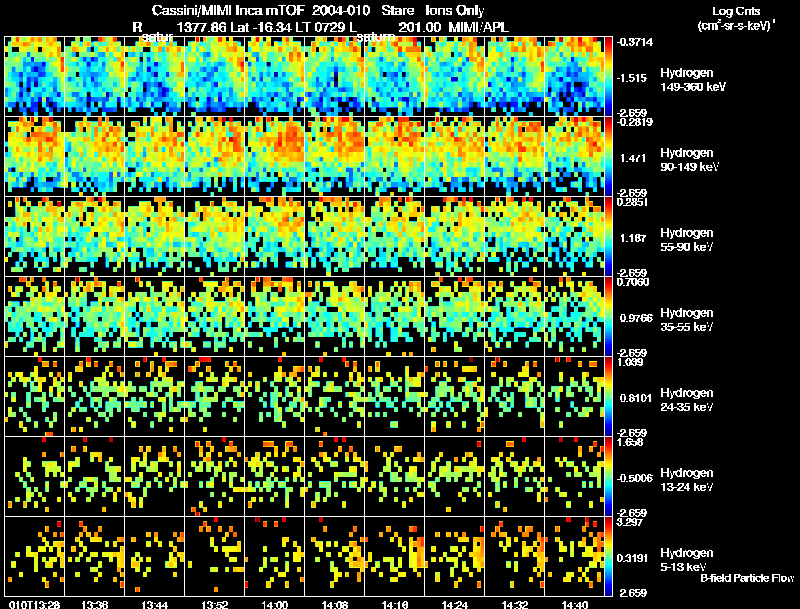Click the Hydrogen 149-360 keV row label
This screenshot has height=609, width=800.
point(692,80)
